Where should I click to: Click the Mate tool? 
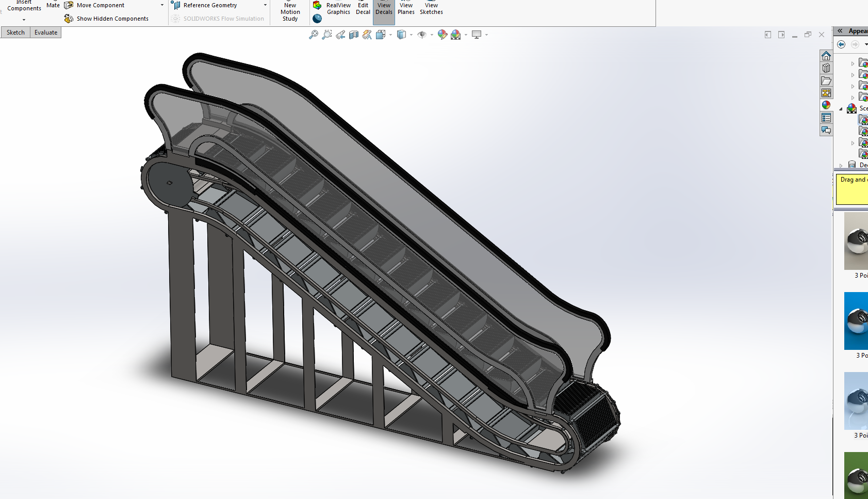pyautogui.click(x=53, y=5)
